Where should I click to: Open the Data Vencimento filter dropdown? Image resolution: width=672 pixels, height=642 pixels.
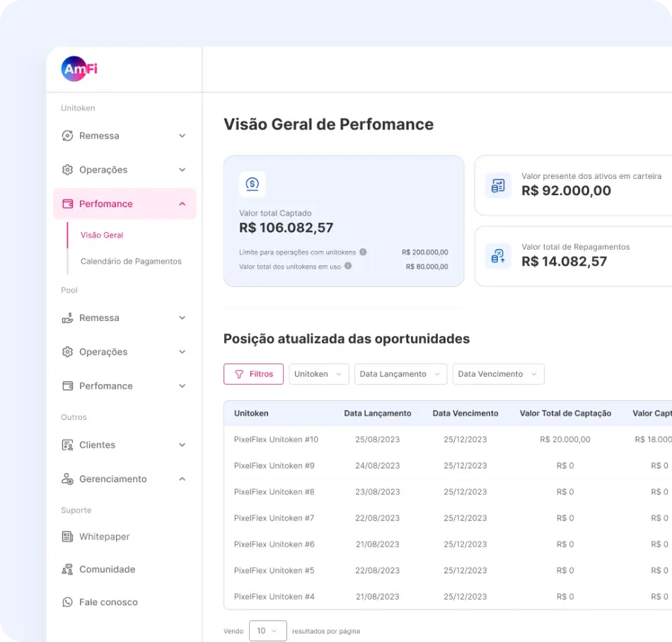pos(498,374)
